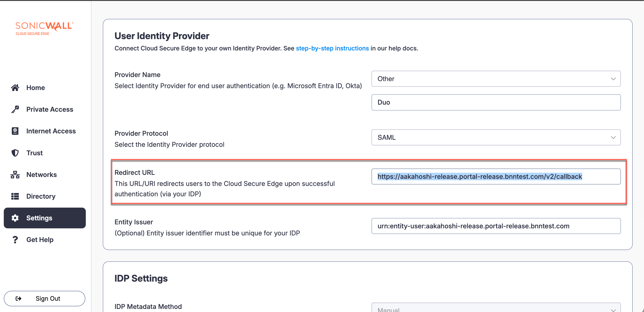Open the Provider Name dropdown showing Other
Screen dimensions: 644x312
coord(496,79)
